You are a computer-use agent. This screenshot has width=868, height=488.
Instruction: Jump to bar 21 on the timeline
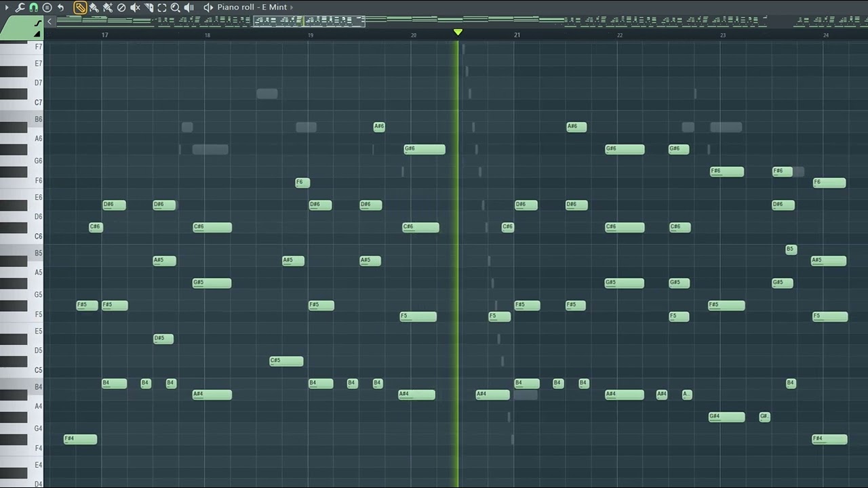pyautogui.click(x=517, y=35)
